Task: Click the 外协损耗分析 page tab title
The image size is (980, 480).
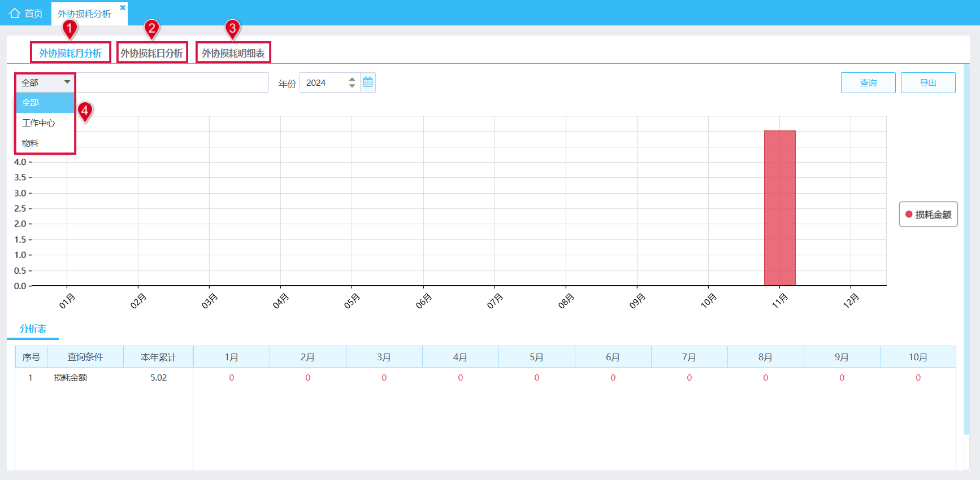Action: tap(84, 14)
